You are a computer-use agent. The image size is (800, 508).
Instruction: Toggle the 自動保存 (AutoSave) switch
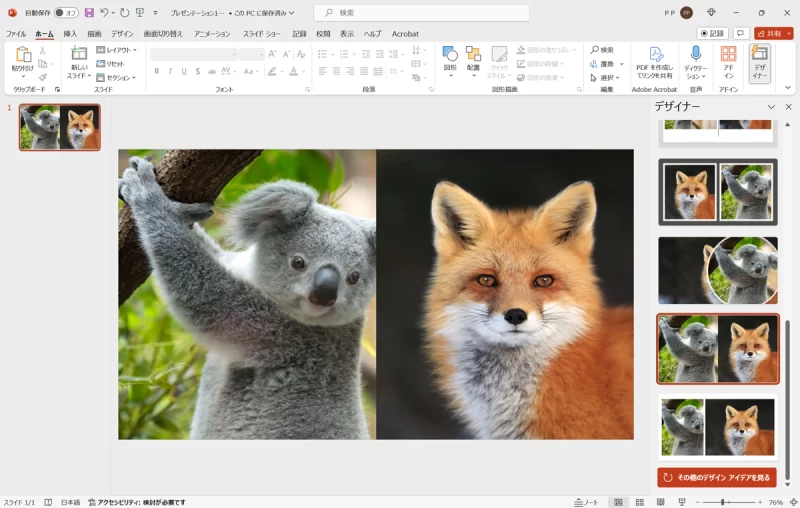click(66, 13)
